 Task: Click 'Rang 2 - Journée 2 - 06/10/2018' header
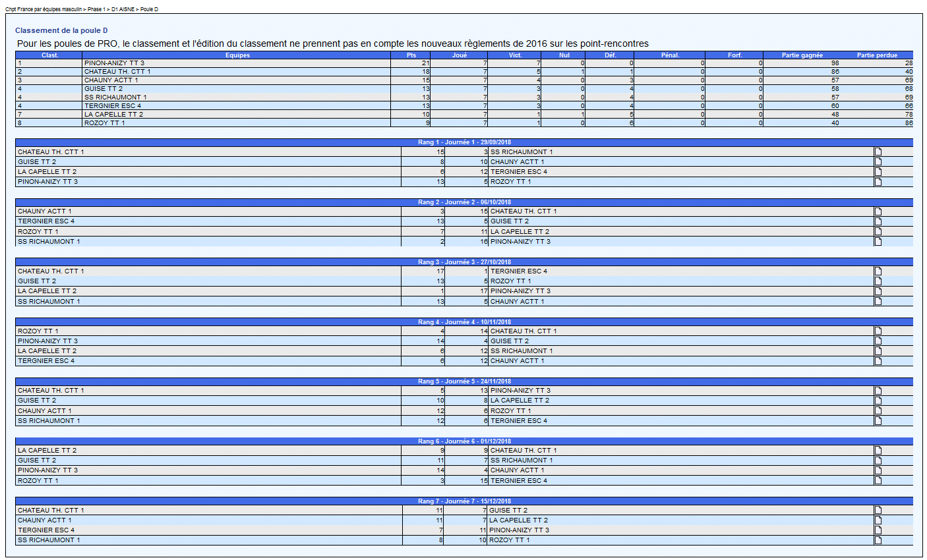tap(464, 202)
